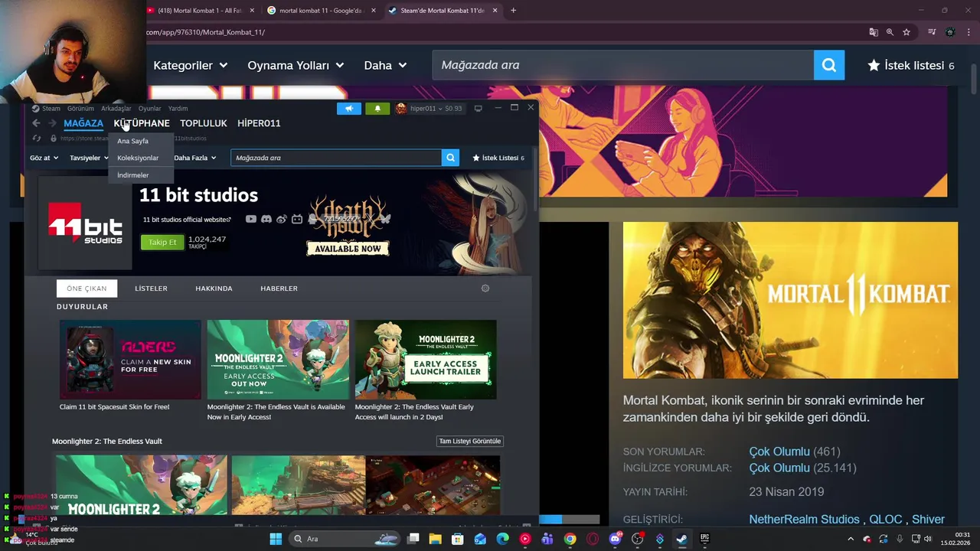The width and height of the screenshot is (980, 551).
Task: Open the Windows Start menu
Action: [276, 539]
